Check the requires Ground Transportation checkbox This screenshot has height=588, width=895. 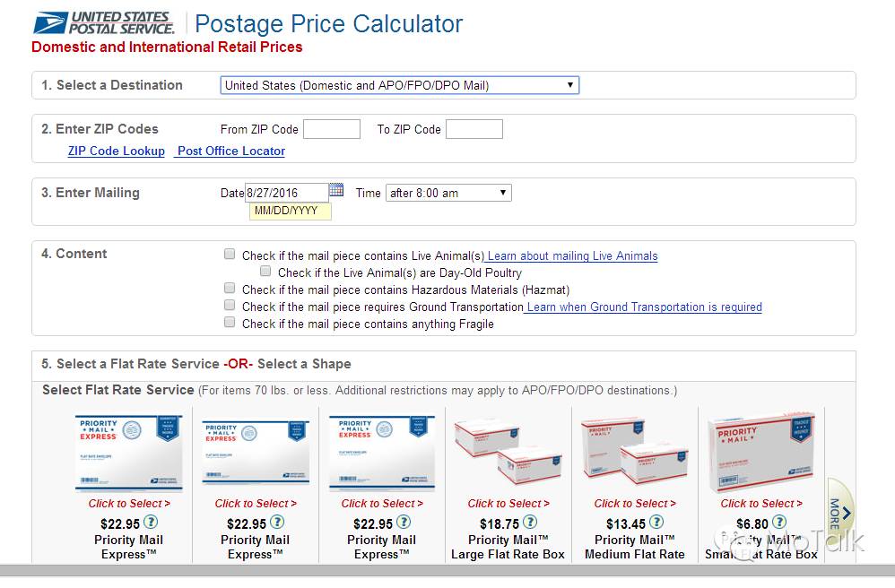click(230, 306)
